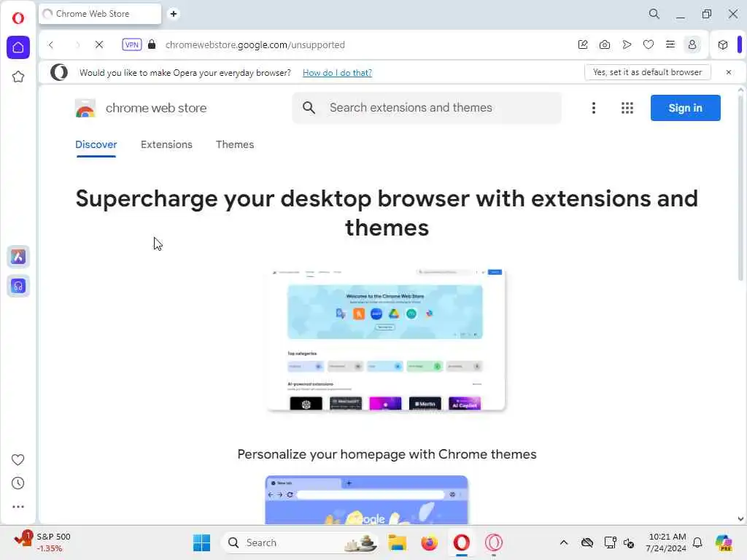Open Firefox from the taskbar
The width and height of the screenshot is (747, 560).
click(429, 542)
